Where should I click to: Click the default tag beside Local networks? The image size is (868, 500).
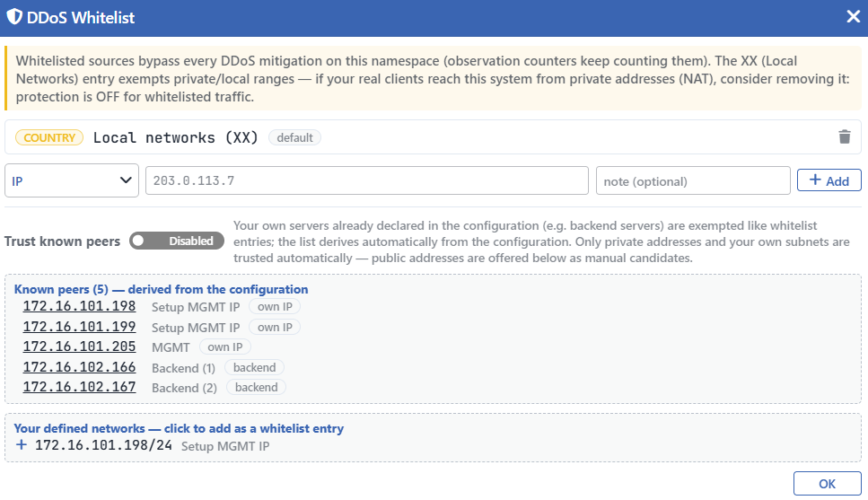pyautogui.click(x=294, y=137)
